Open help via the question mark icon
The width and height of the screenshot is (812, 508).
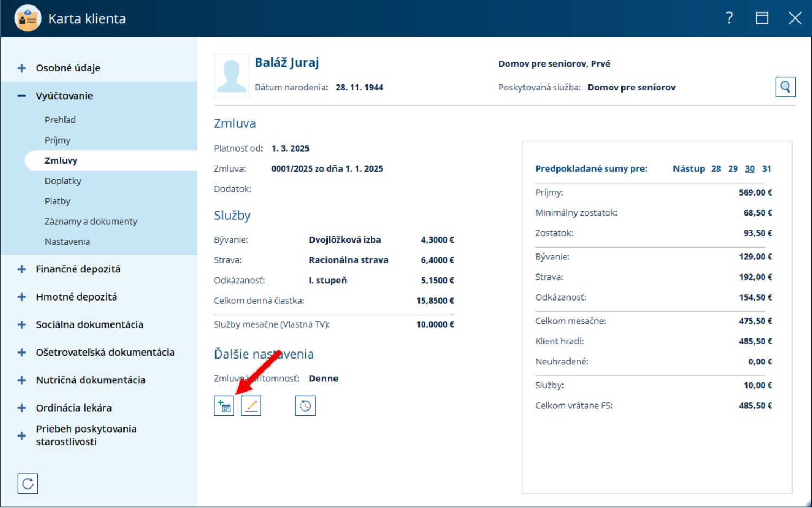(x=730, y=18)
